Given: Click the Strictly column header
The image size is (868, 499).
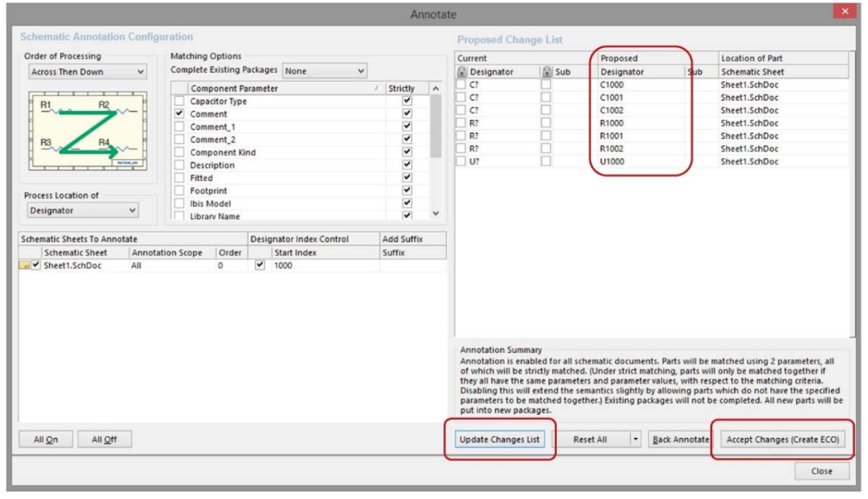Looking at the screenshot, I should [x=407, y=88].
